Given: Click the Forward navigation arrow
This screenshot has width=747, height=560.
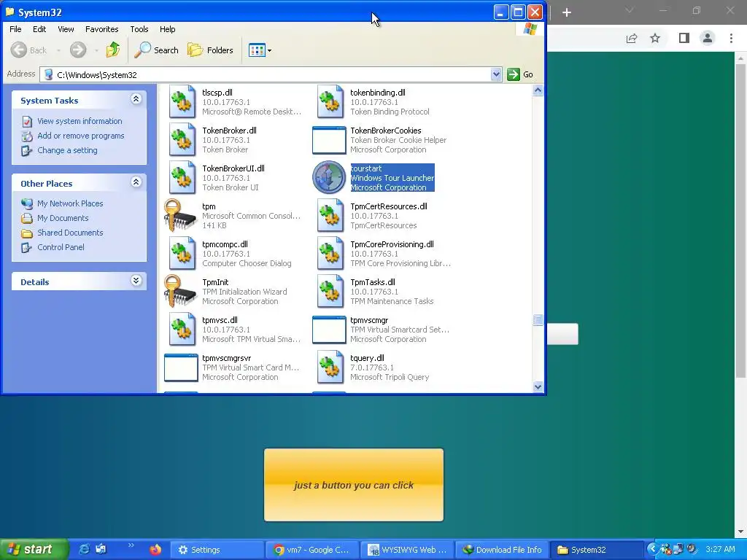Looking at the screenshot, I should pyautogui.click(x=78, y=50).
